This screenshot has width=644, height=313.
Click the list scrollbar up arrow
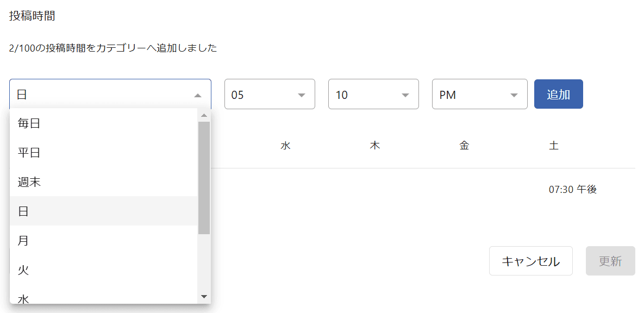coord(204,115)
